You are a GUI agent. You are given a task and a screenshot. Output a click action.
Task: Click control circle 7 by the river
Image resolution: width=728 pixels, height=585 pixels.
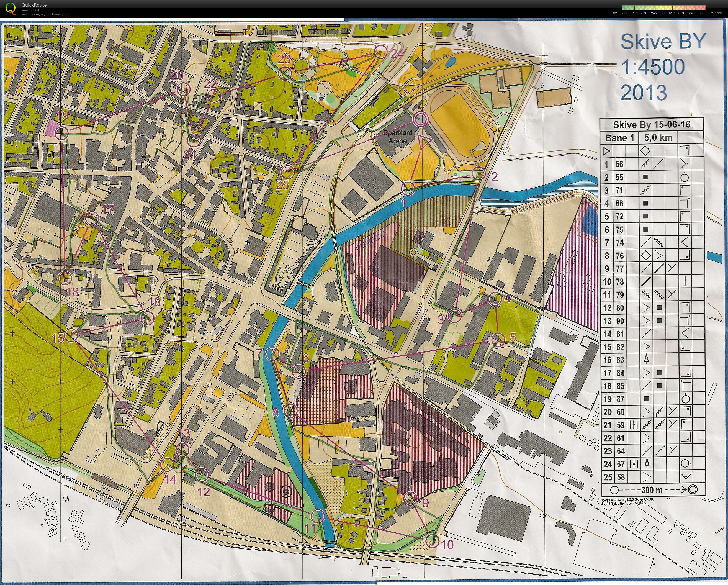point(272,354)
